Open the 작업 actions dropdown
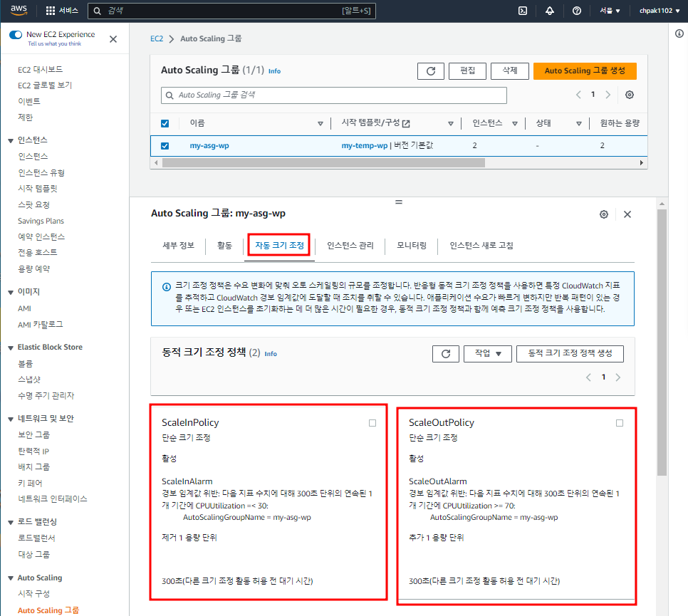The height and width of the screenshot is (616, 688). pos(488,354)
